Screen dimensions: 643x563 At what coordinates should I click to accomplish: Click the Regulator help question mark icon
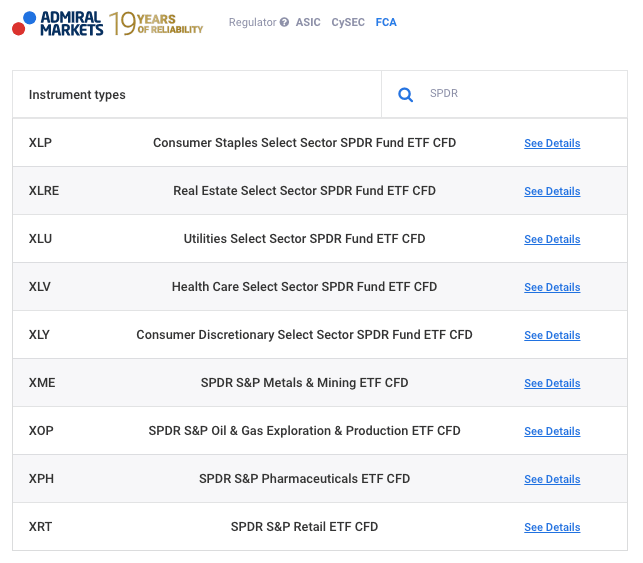(x=285, y=22)
